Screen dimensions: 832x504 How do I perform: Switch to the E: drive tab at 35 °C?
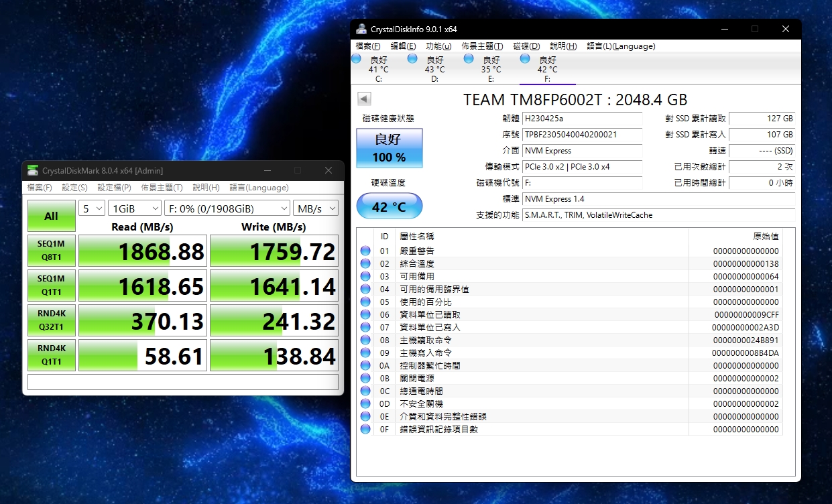click(491, 69)
